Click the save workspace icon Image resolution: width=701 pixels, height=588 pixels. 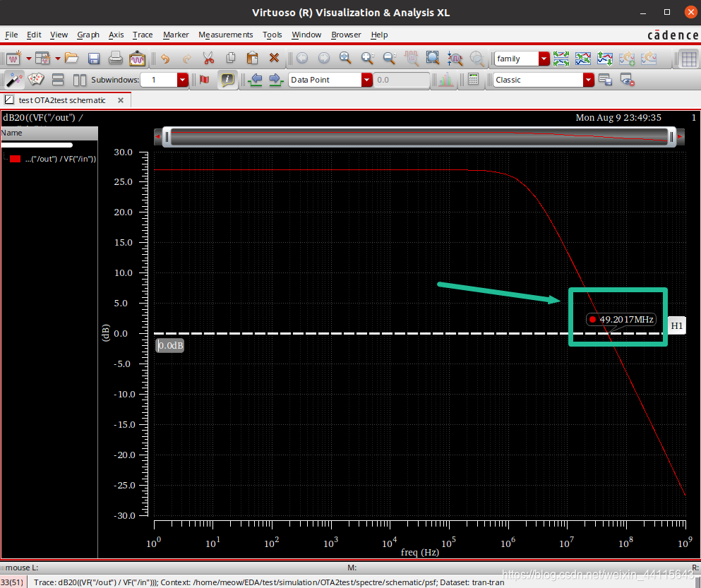[x=605, y=80]
